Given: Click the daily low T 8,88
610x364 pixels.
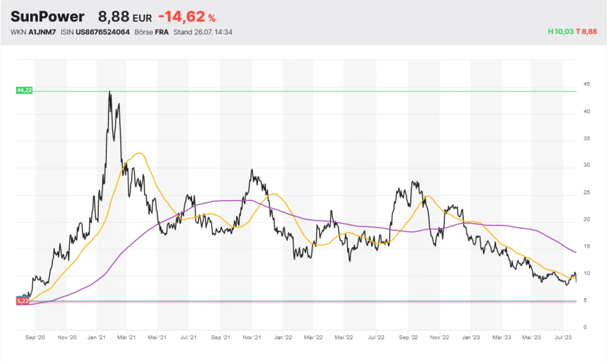Looking at the screenshot, I should coord(588,32).
